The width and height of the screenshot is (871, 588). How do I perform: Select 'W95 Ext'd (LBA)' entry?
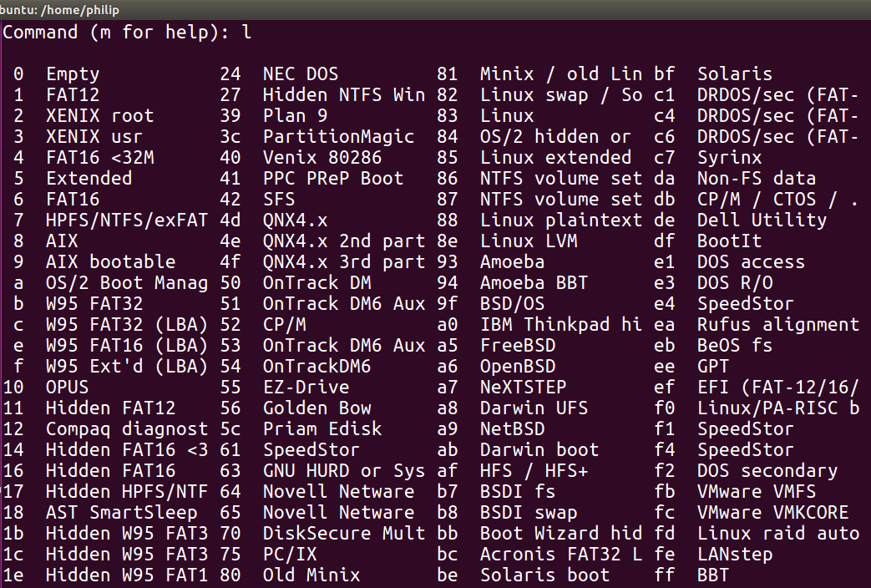point(127,367)
